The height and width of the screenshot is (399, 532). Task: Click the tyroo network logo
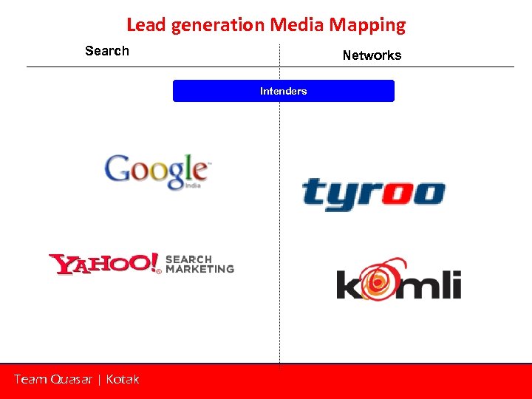[x=374, y=195]
